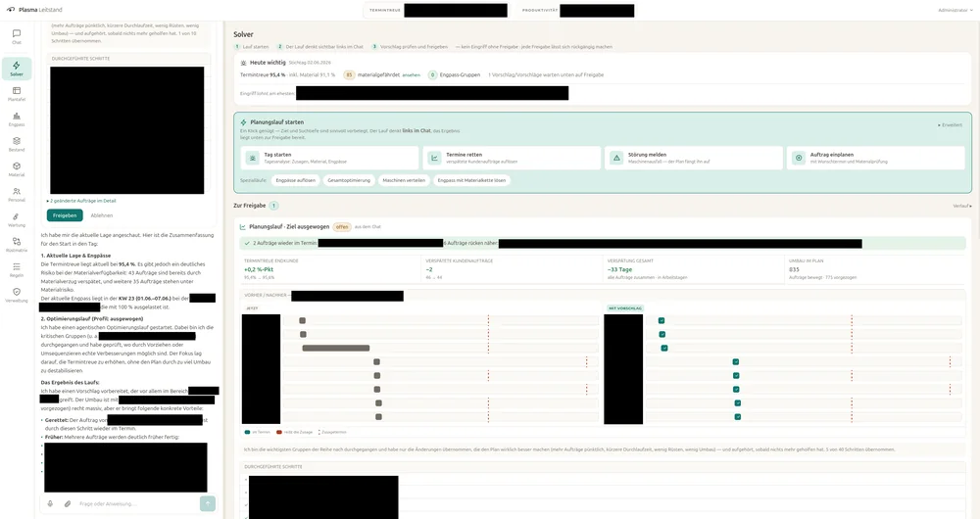Expand '2 geänderte Aufträge im Detail'
This screenshot has height=519, width=980.
tap(82, 201)
